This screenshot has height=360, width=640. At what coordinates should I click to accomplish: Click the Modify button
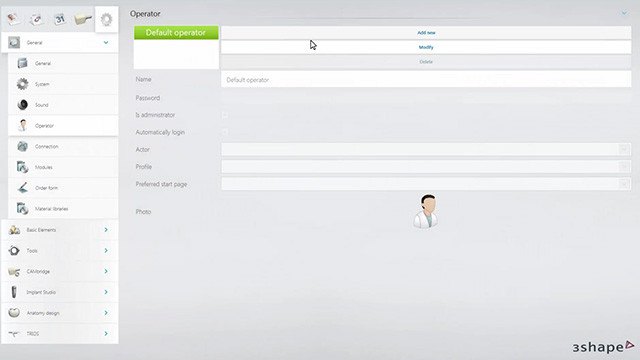(x=426, y=47)
